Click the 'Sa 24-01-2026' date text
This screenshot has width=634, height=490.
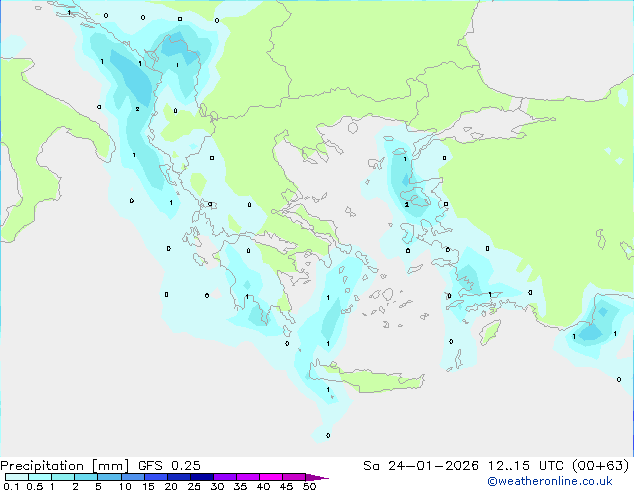[421, 466]
